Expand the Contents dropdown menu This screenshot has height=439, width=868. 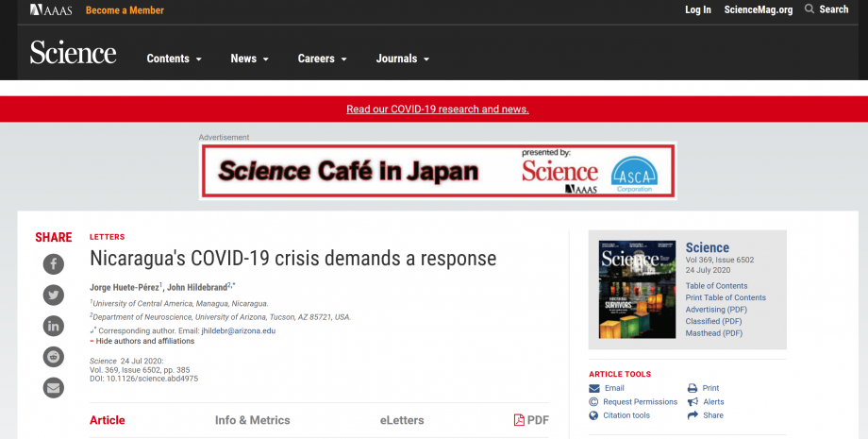click(174, 59)
